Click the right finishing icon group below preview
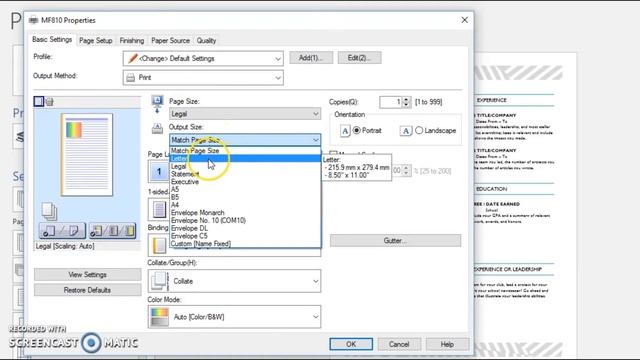The height and width of the screenshot is (360, 640). click(113, 231)
